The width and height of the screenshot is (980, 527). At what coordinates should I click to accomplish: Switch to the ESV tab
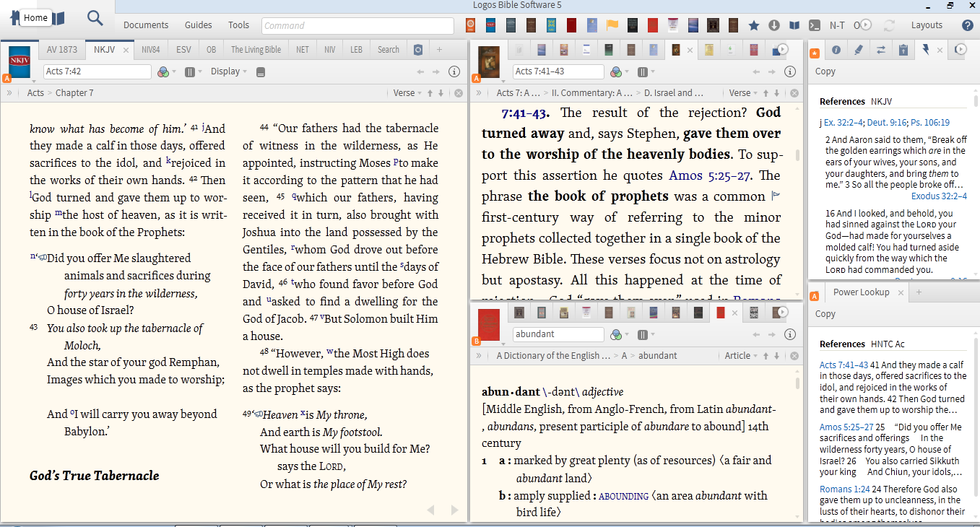click(x=183, y=50)
